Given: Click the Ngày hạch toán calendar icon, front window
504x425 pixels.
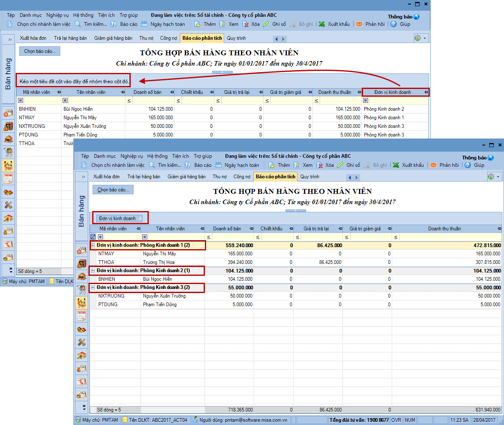Looking at the screenshot, I should click(x=218, y=165).
